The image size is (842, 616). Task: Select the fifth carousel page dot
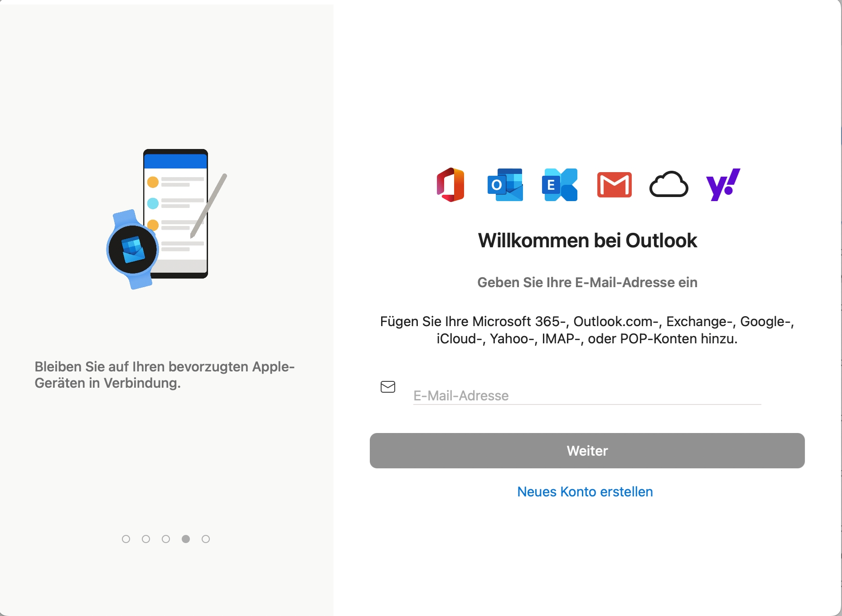(x=206, y=539)
